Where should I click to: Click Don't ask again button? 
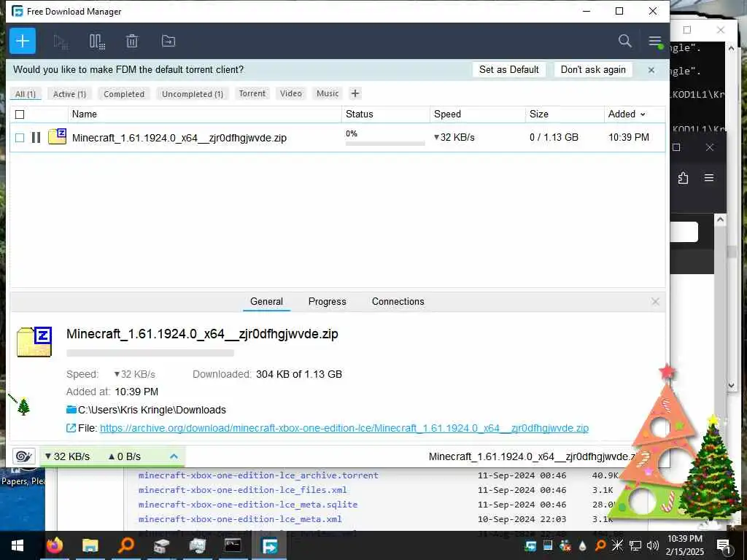pyautogui.click(x=593, y=69)
